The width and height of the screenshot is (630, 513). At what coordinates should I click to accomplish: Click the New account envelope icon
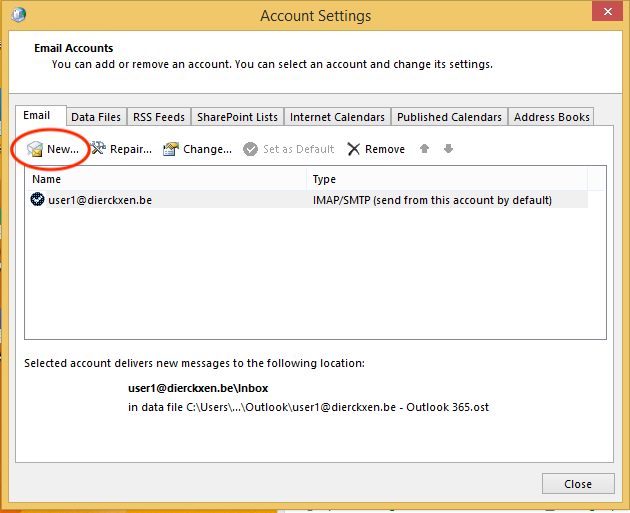(x=35, y=149)
